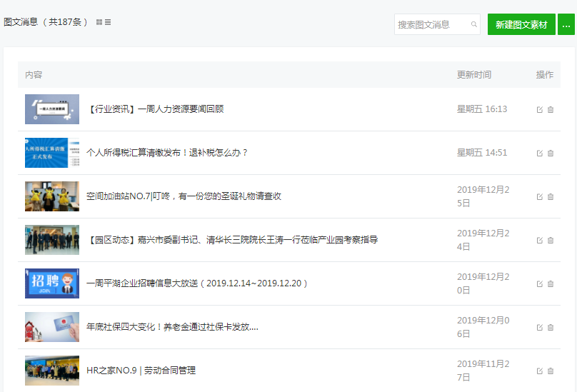
Task: Click the 新建图文素材 button
Action: [521, 24]
